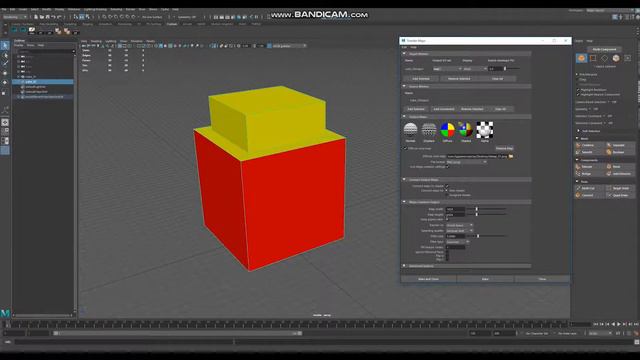640x360 pixels.
Task: Open the Sampling quality dropdown
Action: (x=460, y=231)
